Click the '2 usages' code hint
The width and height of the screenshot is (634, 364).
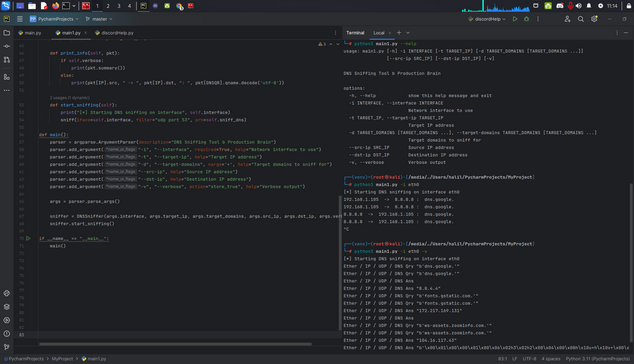tap(70, 97)
